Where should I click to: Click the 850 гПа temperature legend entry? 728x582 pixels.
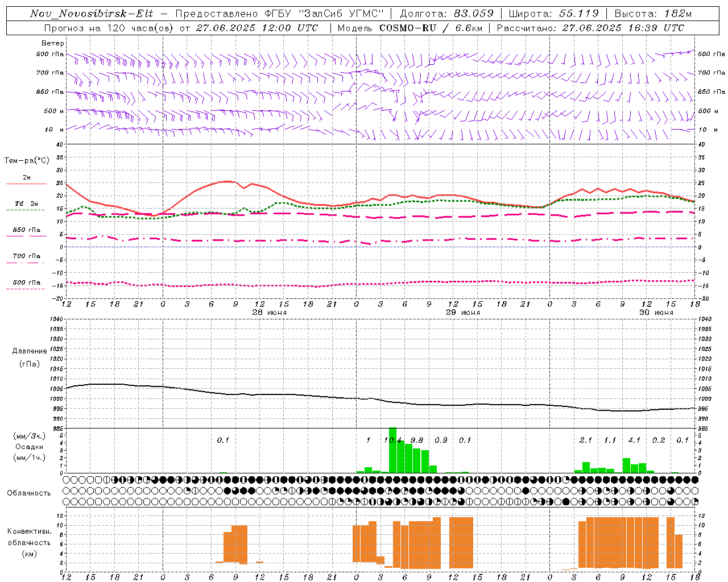click(27, 230)
